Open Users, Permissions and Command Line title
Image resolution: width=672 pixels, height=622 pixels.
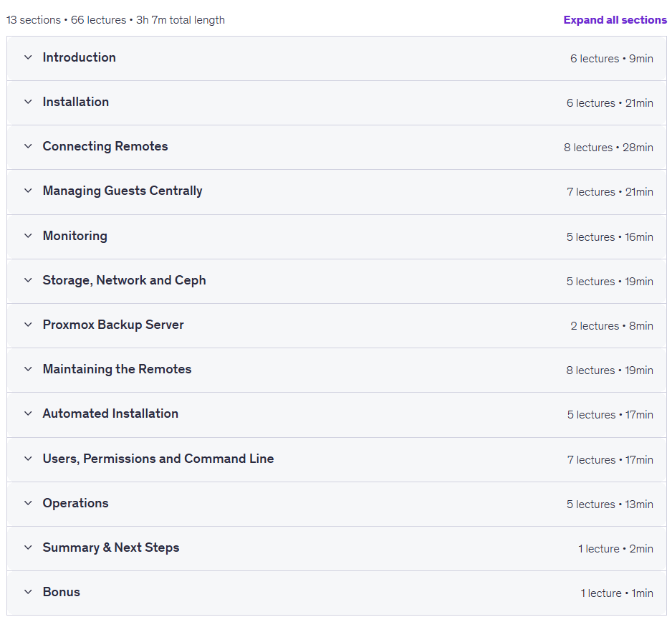[158, 459]
